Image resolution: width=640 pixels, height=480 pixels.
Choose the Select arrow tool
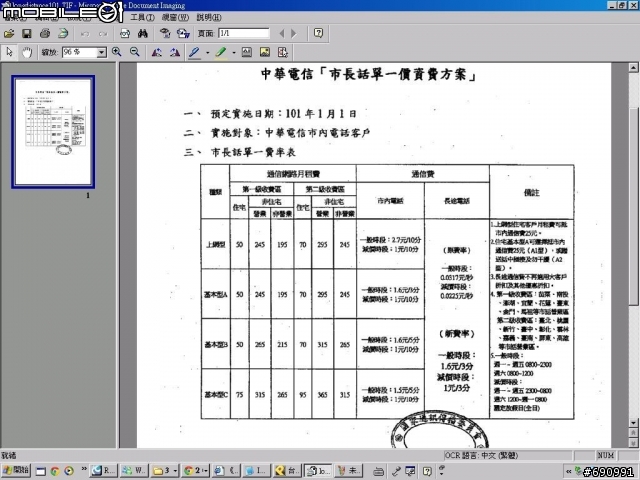pos(9,52)
